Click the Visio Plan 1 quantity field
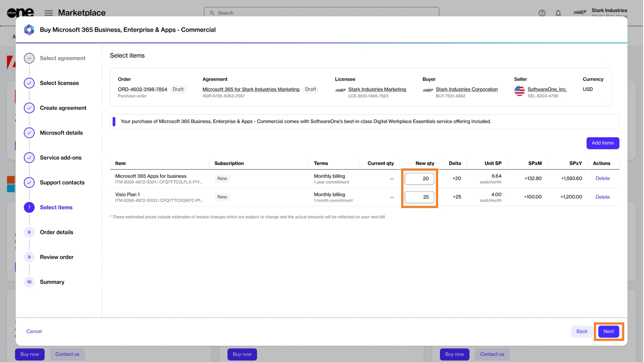This screenshot has width=644, height=362. click(419, 197)
